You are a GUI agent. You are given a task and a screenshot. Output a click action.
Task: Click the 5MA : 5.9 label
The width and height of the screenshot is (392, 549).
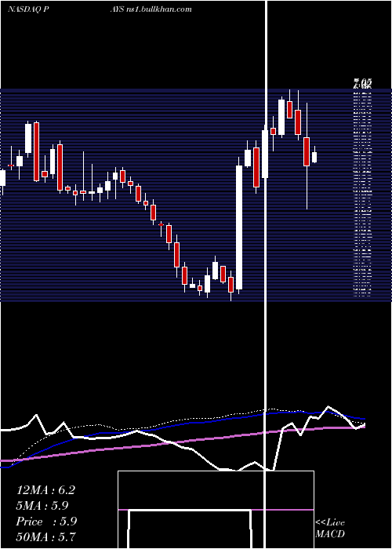(42, 506)
